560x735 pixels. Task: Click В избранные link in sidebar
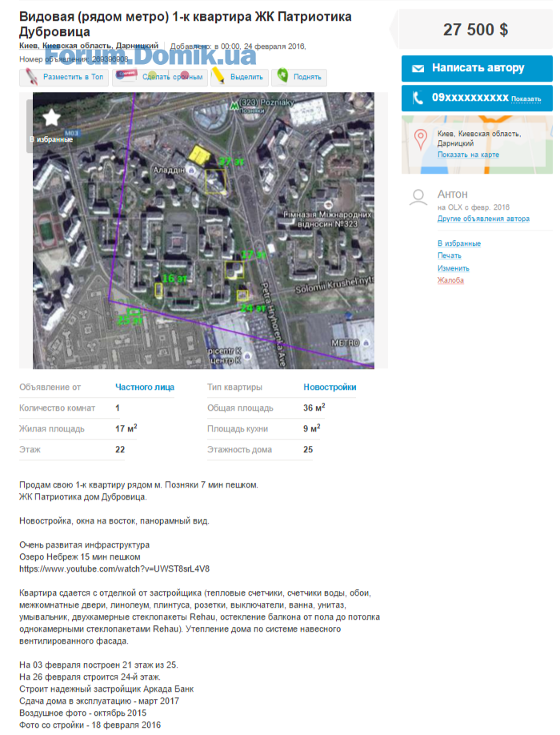coord(459,243)
